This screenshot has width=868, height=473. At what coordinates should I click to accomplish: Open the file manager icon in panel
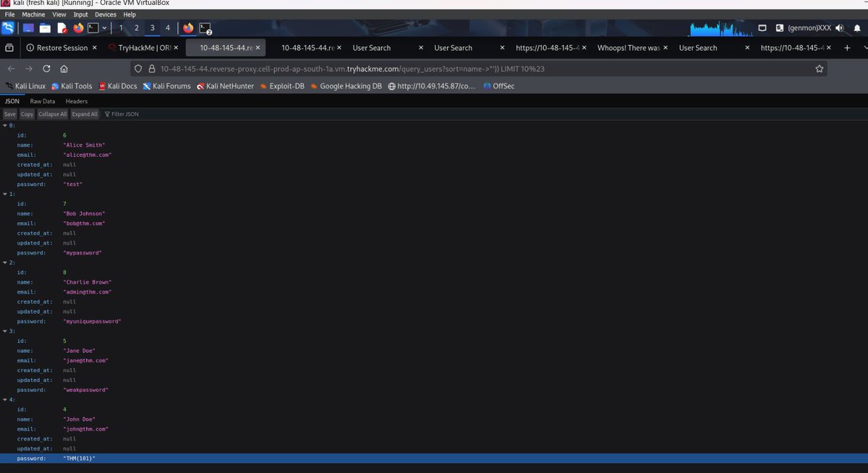click(x=45, y=28)
